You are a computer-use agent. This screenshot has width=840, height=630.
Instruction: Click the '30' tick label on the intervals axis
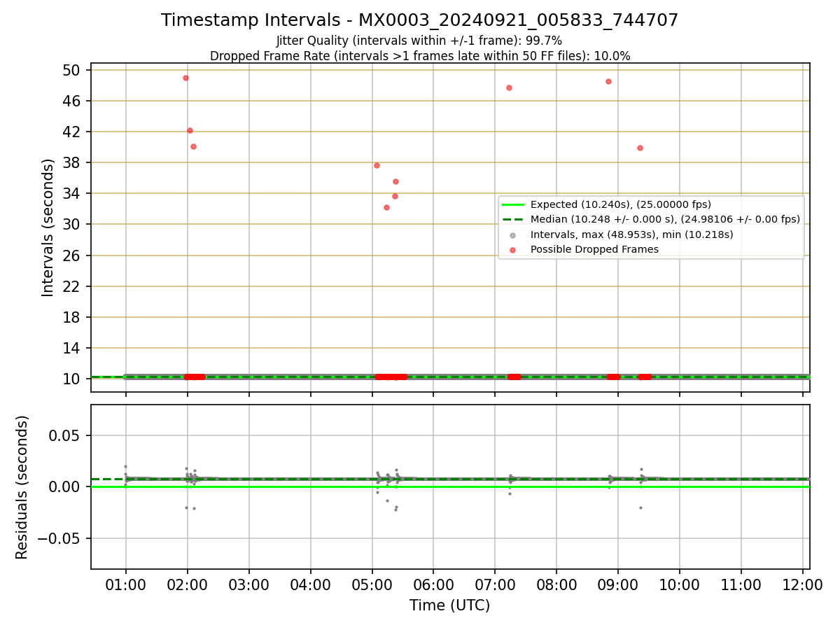click(x=73, y=224)
